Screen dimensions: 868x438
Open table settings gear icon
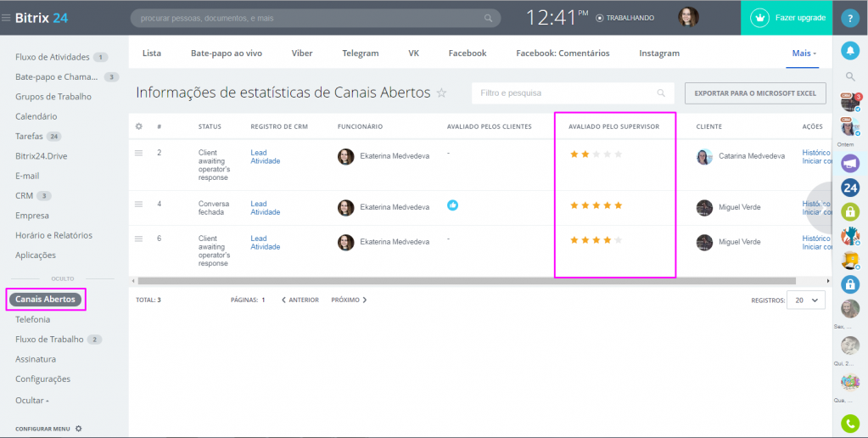tap(139, 126)
